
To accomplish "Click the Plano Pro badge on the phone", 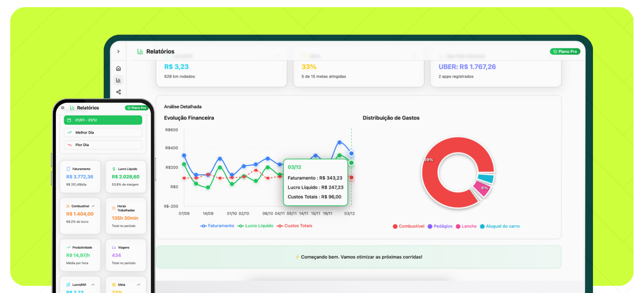I will click(137, 108).
